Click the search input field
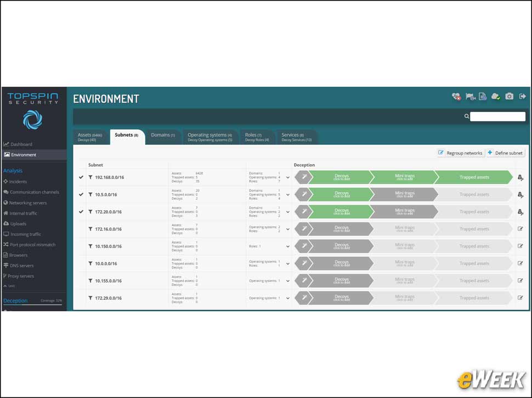This screenshot has height=398, width=532. [x=498, y=116]
